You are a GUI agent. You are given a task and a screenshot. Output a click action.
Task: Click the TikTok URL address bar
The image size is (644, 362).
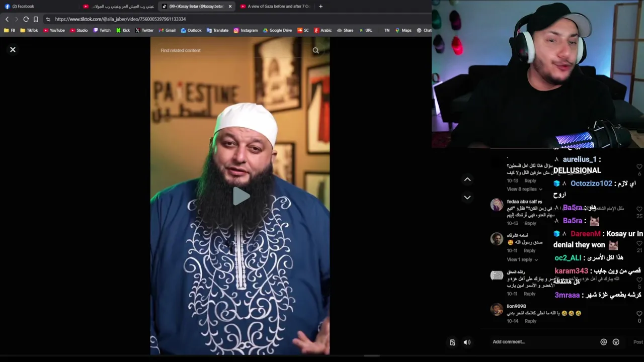236,19
